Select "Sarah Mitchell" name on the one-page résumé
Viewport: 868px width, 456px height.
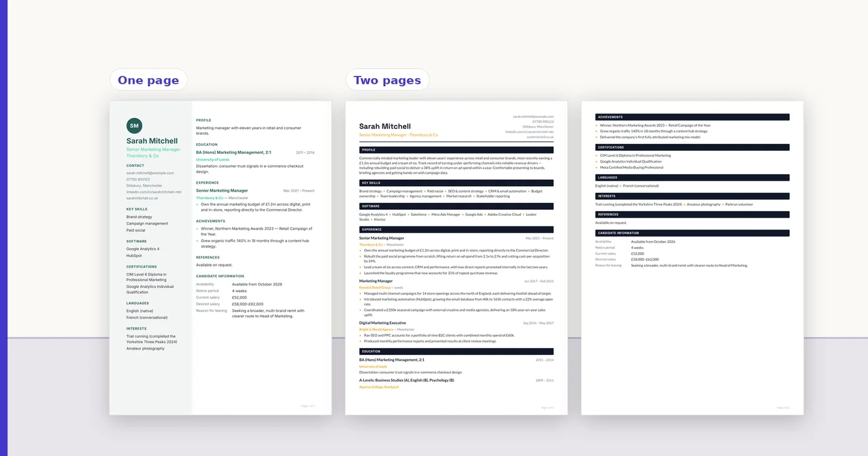[x=152, y=141]
